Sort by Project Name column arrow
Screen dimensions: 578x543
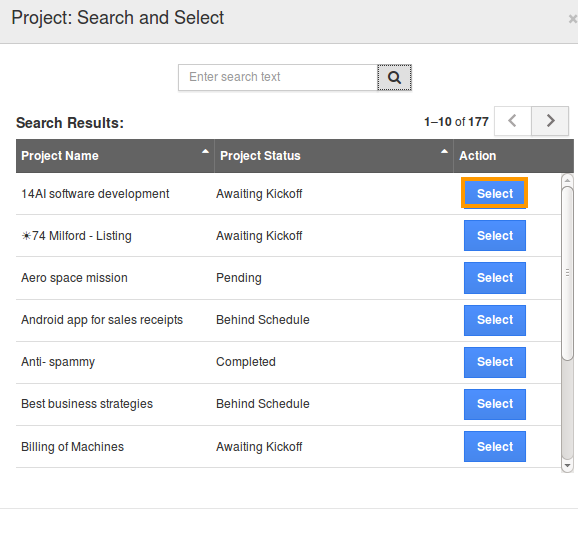click(205, 151)
